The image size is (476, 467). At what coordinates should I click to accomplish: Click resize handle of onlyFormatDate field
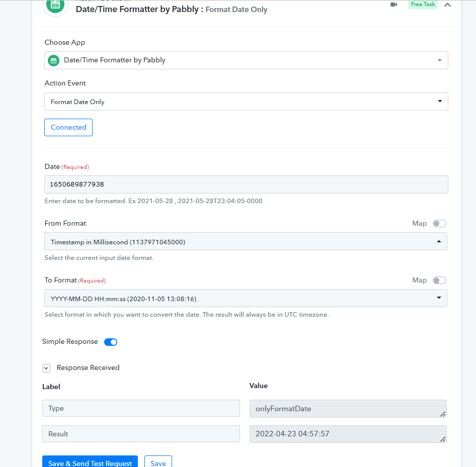point(443,414)
